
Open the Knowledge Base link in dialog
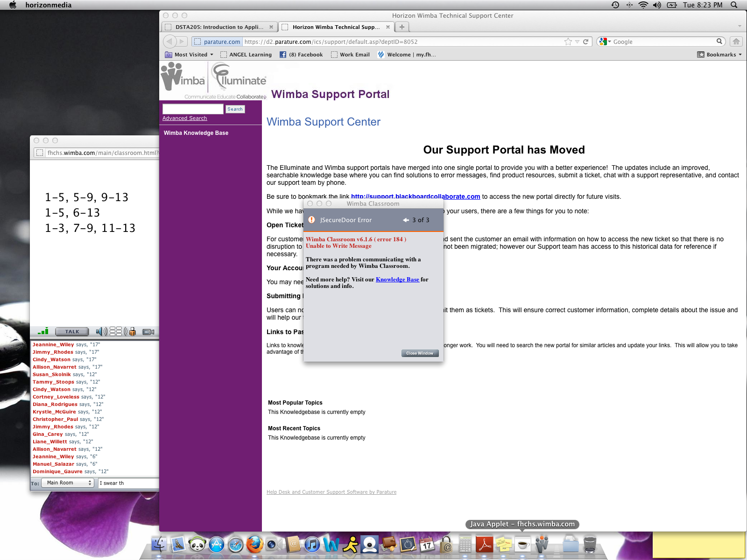pos(397,280)
